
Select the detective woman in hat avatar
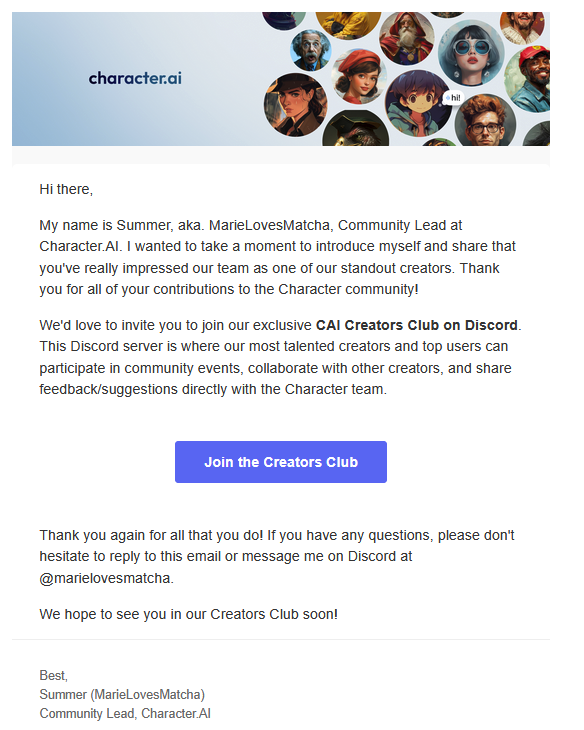(x=295, y=105)
